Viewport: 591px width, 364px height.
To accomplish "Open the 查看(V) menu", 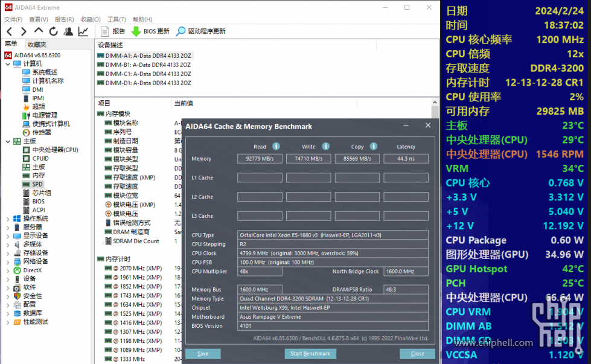I will tap(39, 19).
